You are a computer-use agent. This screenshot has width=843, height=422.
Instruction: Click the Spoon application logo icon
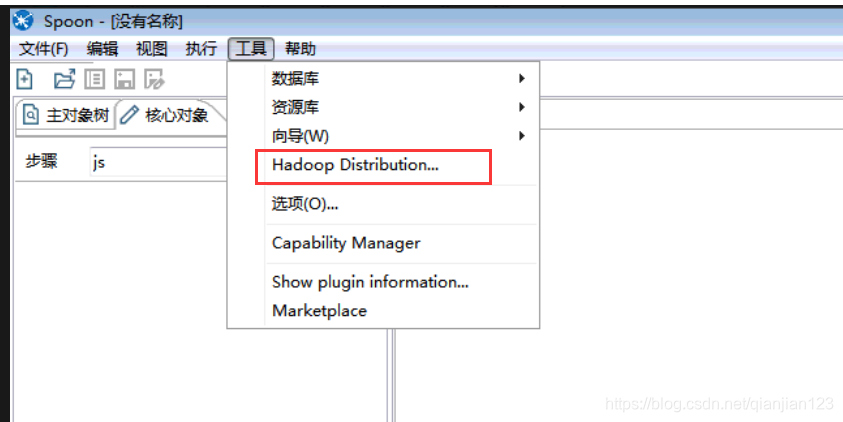[x=23, y=21]
